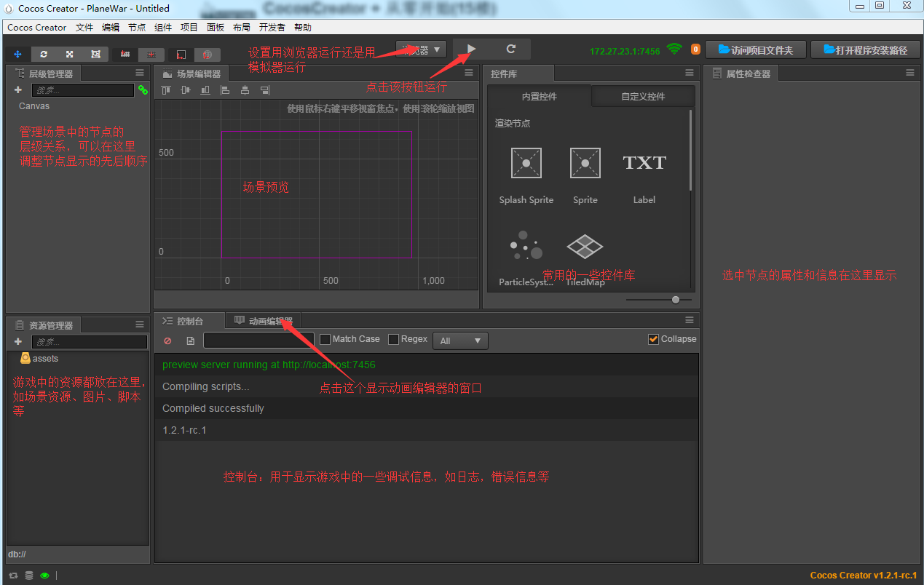Select the ParticleSystem widget

(526, 258)
